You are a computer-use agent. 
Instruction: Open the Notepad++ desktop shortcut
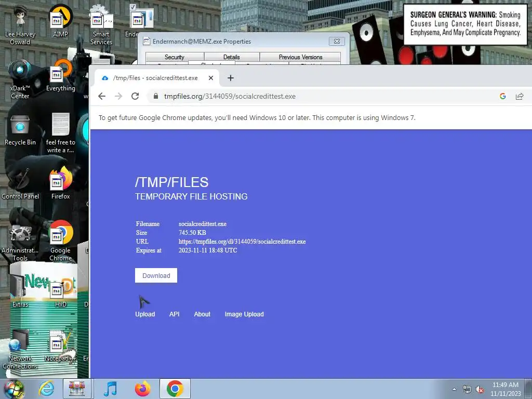(x=60, y=345)
